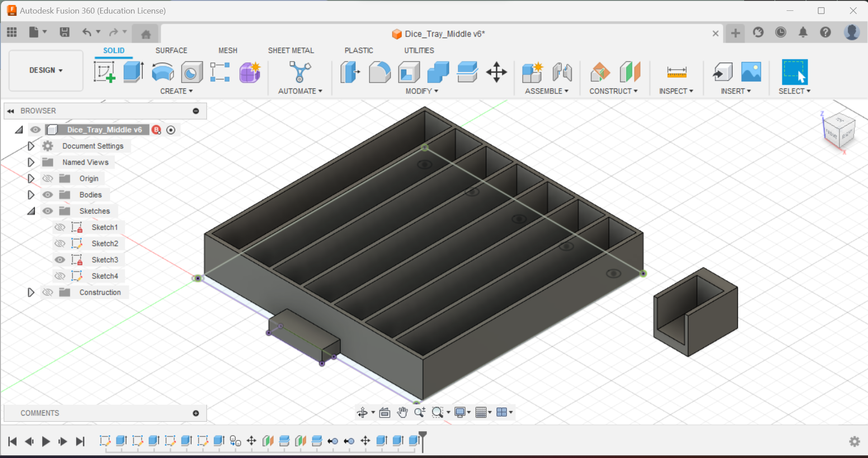Image resolution: width=868 pixels, height=458 pixels.
Task: Collapse the Comments panel
Action: pos(195,413)
